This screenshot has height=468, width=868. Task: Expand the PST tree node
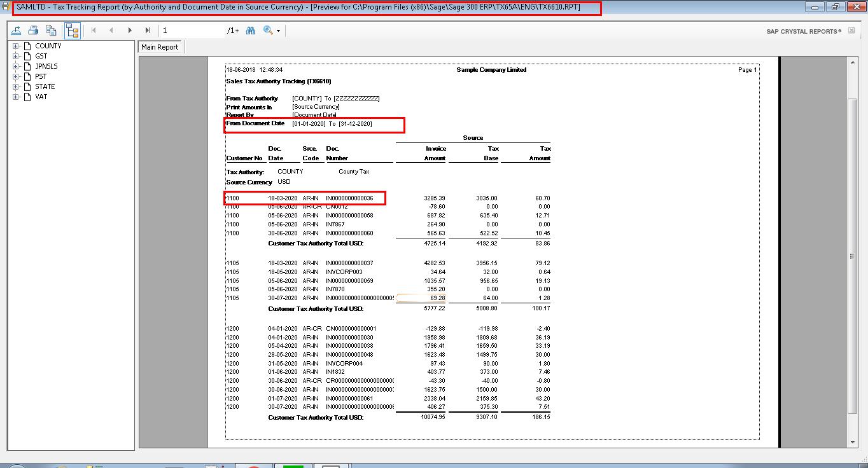pyautogui.click(x=16, y=76)
